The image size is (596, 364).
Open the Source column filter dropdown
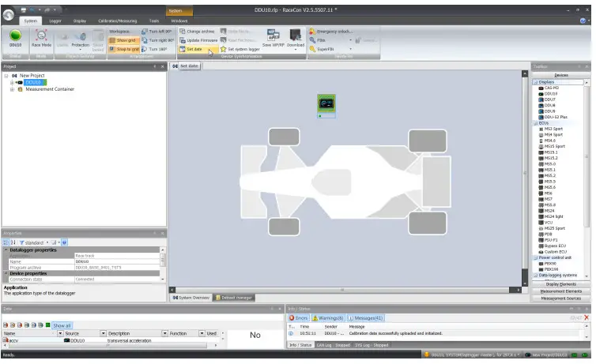(x=103, y=333)
